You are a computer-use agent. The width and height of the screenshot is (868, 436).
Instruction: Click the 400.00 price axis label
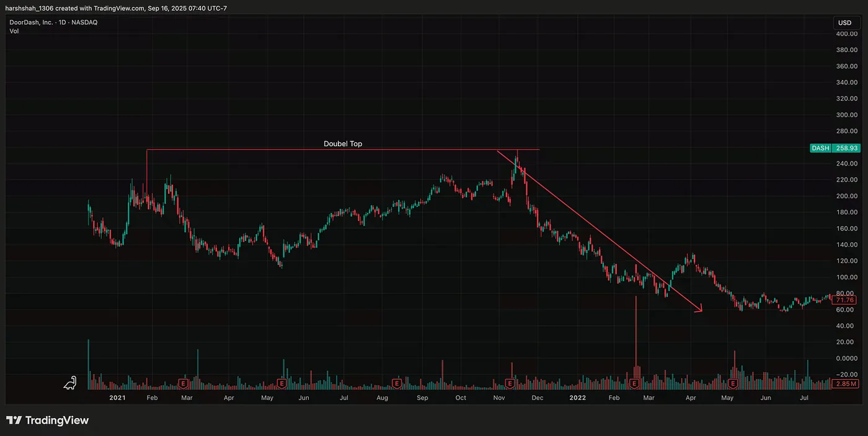tap(846, 34)
